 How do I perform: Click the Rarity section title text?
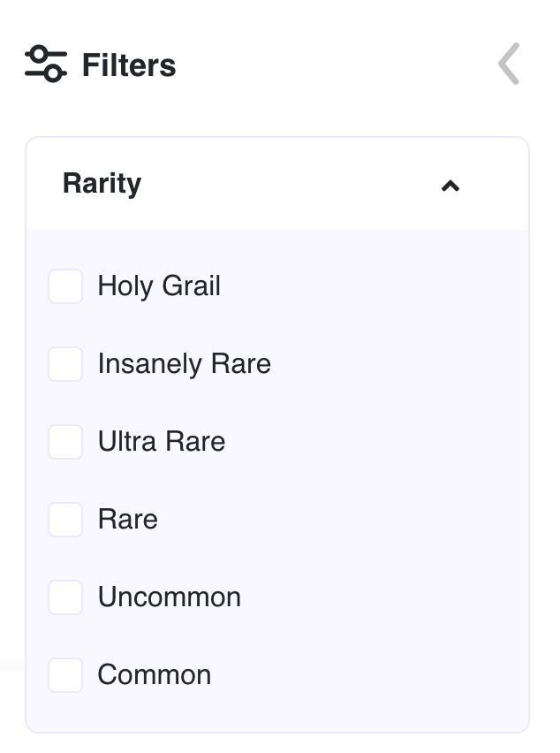point(102,184)
